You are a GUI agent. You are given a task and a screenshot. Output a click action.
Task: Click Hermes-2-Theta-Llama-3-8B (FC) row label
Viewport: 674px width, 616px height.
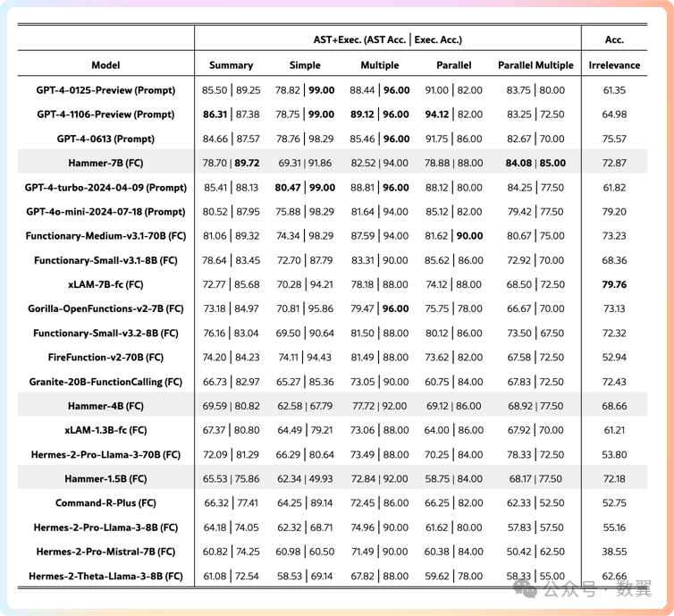[x=105, y=576]
